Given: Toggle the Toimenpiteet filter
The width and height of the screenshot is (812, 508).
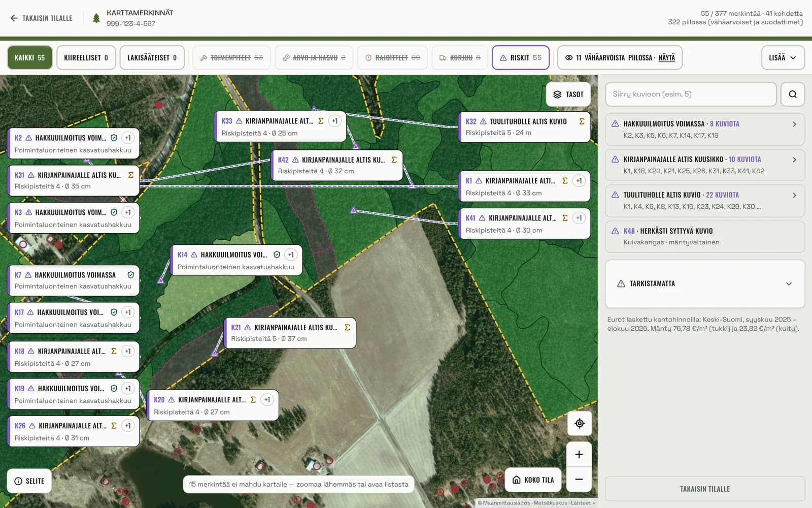Looking at the screenshot, I should [x=232, y=58].
